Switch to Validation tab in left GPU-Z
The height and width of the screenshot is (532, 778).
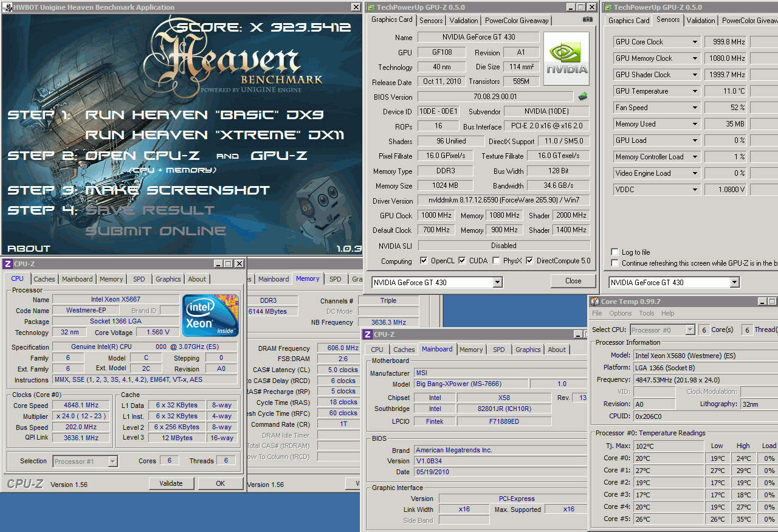(x=463, y=20)
